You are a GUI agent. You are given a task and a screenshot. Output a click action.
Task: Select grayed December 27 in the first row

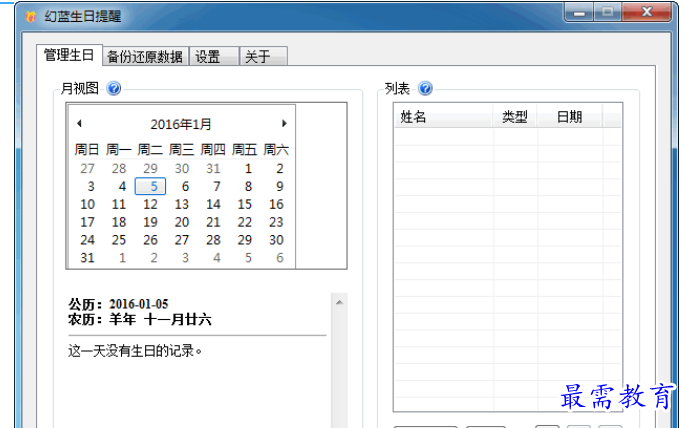point(87,168)
